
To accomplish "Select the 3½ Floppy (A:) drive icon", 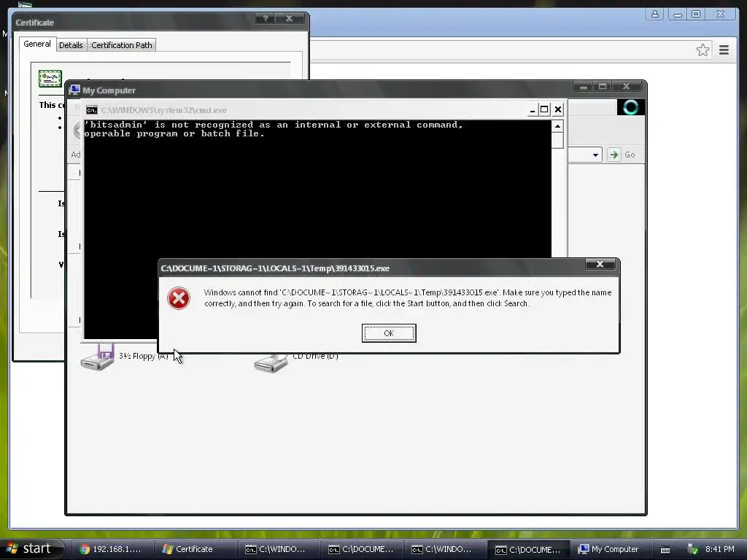I will tap(98, 357).
